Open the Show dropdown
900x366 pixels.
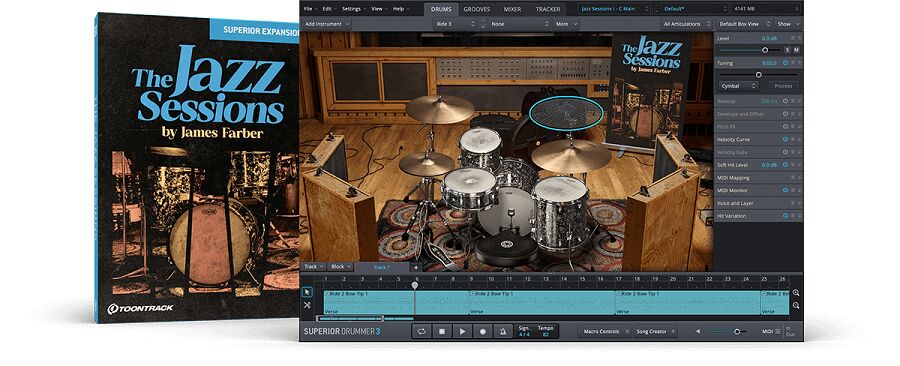click(x=787, y=24)
